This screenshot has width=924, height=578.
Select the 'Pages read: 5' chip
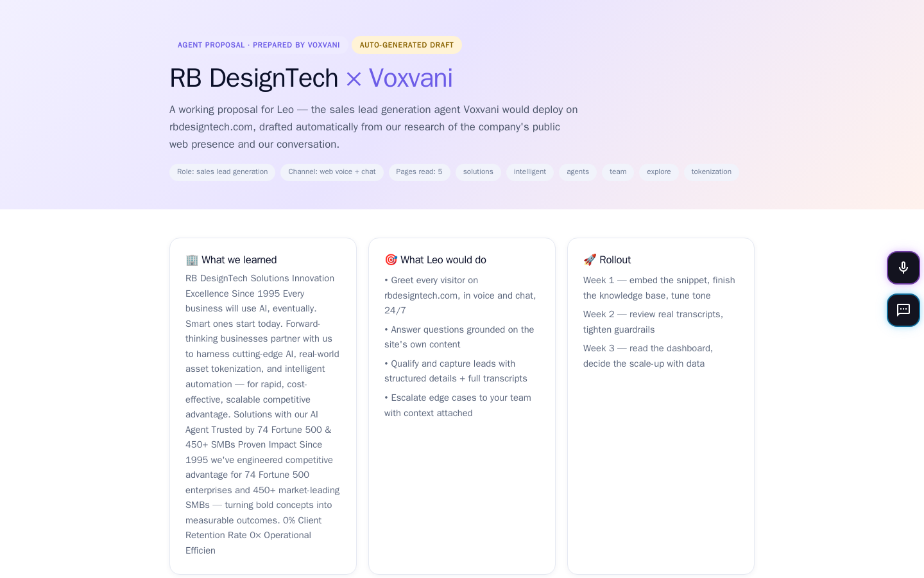tap(420, 172)
